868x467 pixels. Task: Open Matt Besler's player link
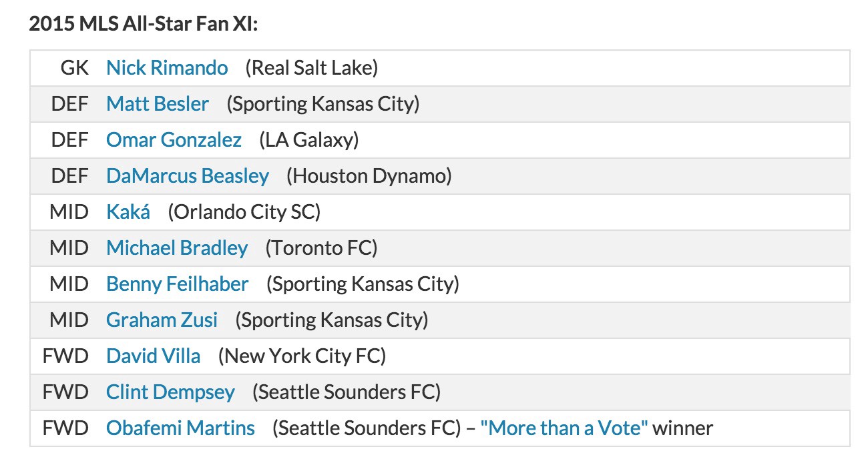tap(158, 103)
